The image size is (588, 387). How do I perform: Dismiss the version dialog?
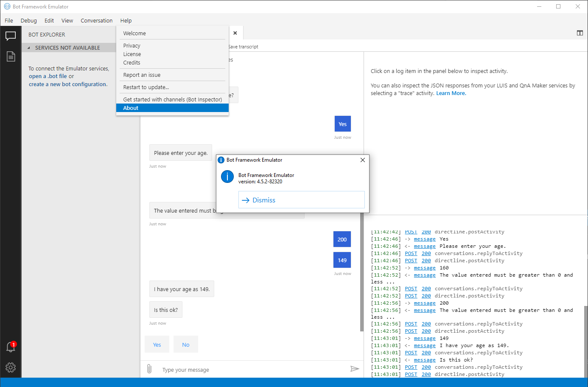click(301, 199)
